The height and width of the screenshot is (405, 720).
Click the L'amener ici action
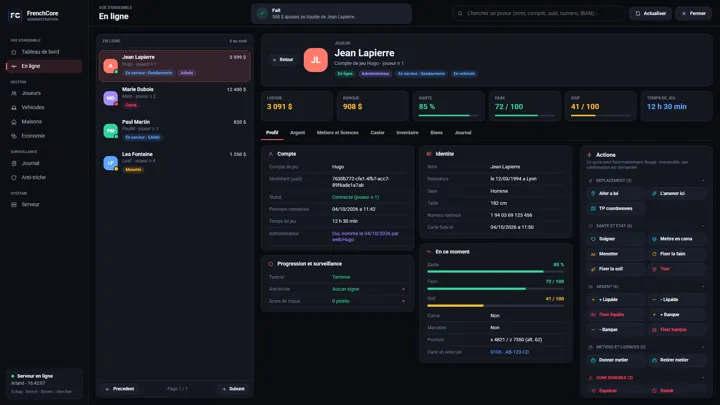677,193
